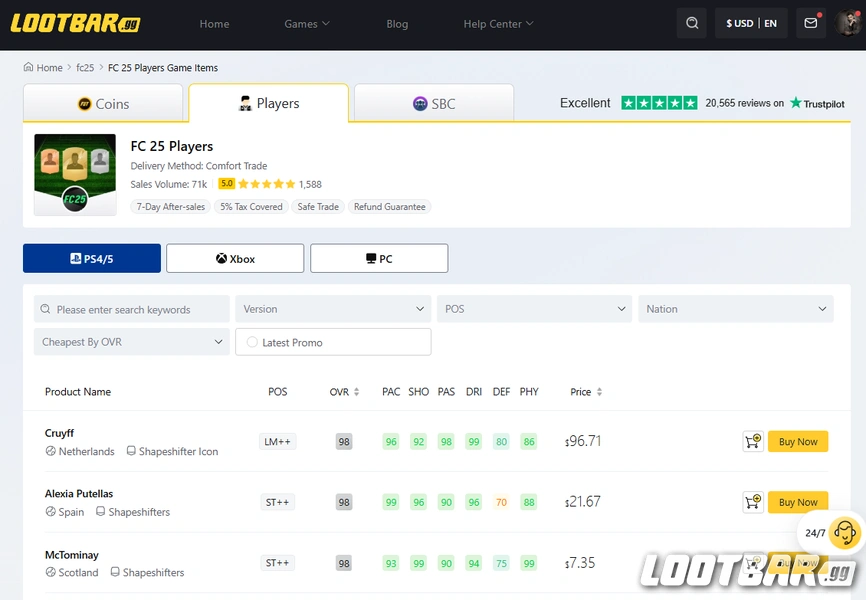Click the Scotland nation label
The image size is (866, 600).
click(78, 572)
